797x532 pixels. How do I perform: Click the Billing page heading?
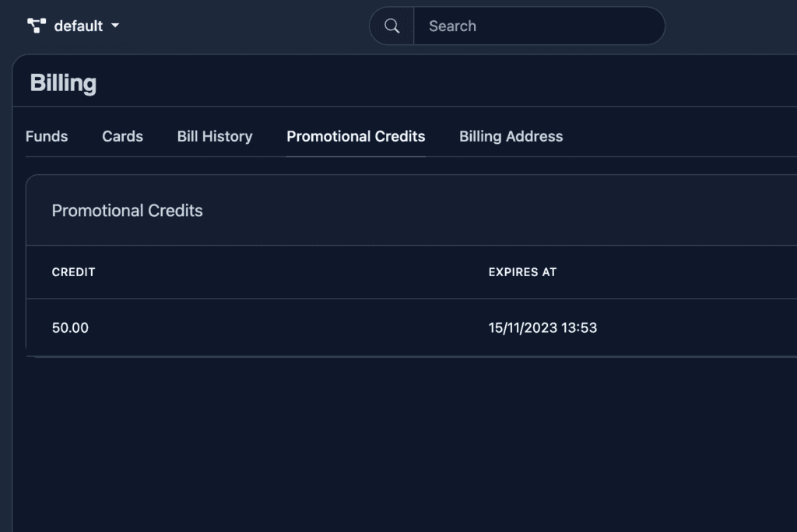click(x=63, y=82)
